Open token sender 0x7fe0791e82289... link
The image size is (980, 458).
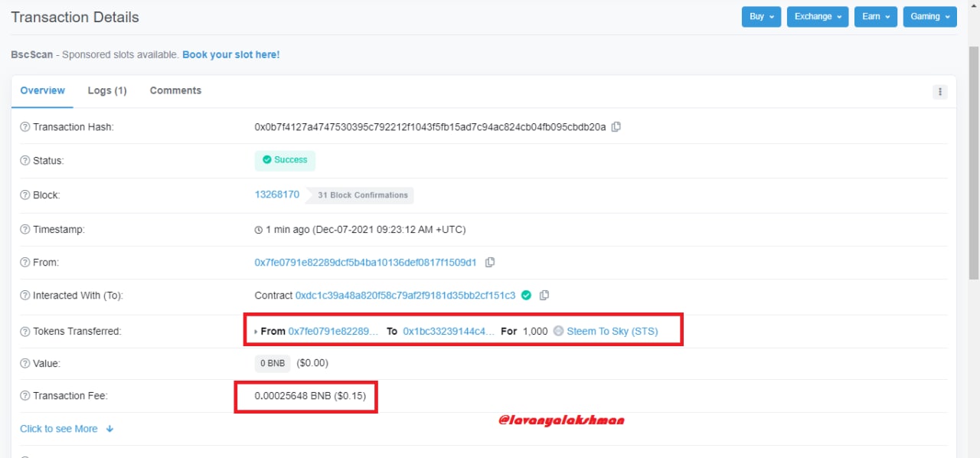click(x=333, y=332)
